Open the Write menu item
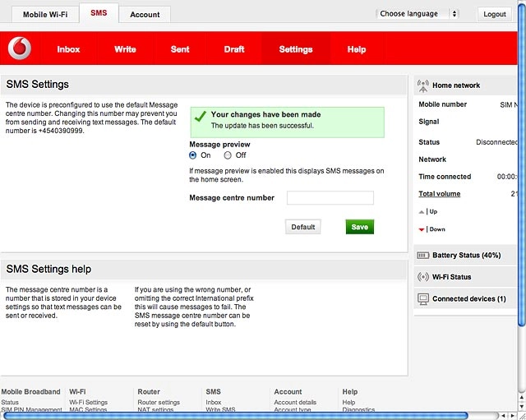This screenshot has height=420, width=526. (125, 49)
